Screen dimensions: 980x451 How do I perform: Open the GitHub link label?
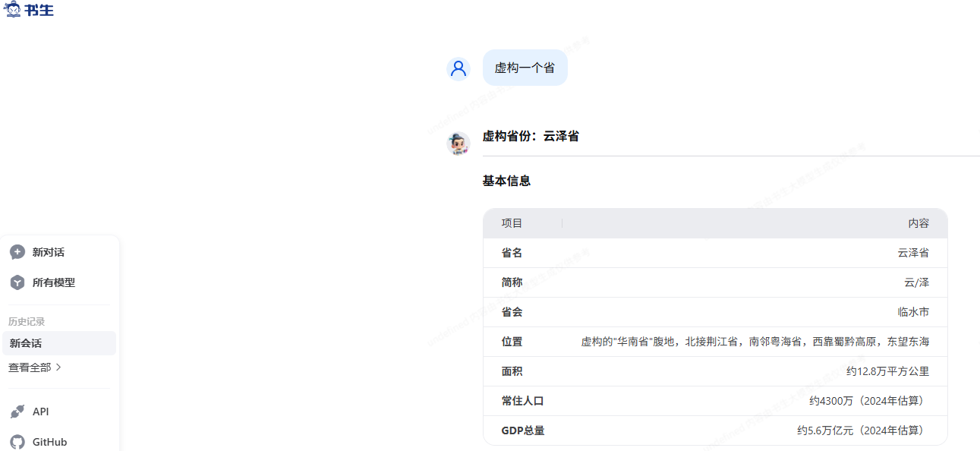(x=49, y=442)
